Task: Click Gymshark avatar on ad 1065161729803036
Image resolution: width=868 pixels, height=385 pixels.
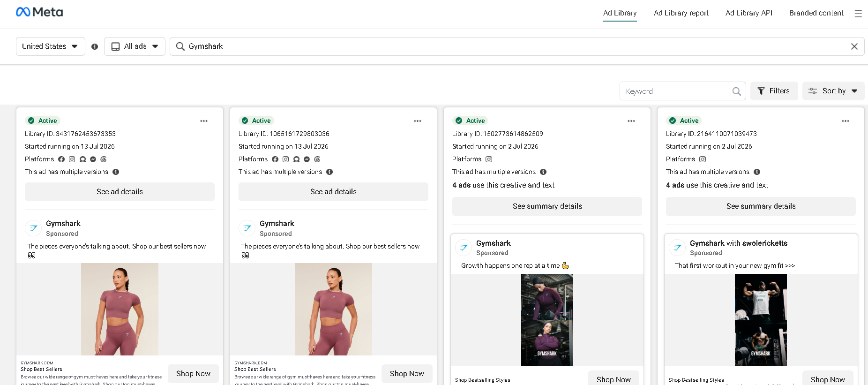Action: [x=247, y=228]
